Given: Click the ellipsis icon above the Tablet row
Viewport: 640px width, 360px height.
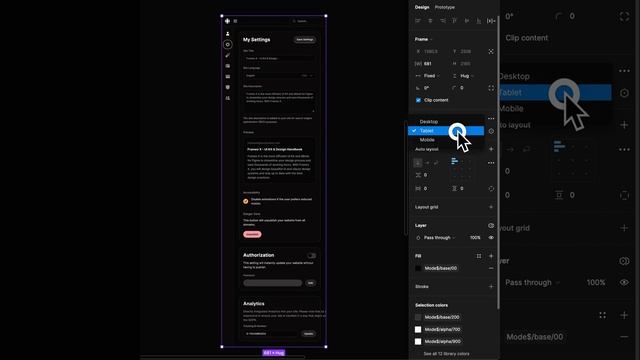Looking at the screenshot, I should (x=491, y=119).
